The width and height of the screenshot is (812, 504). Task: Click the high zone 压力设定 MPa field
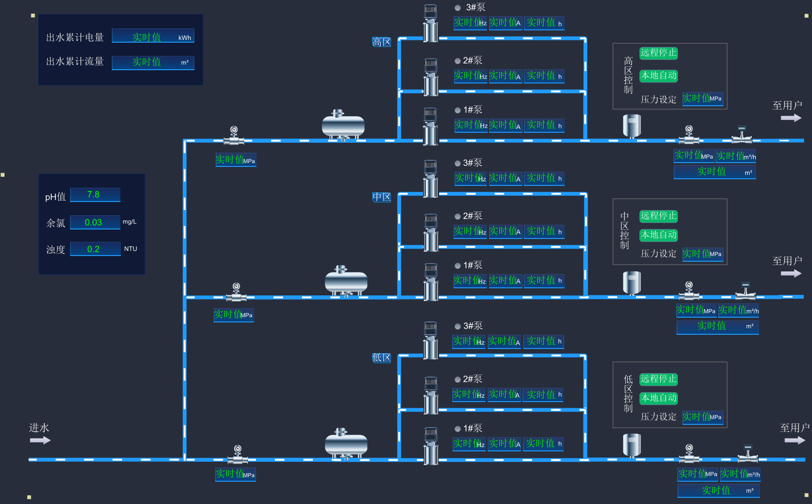[703, 99]
